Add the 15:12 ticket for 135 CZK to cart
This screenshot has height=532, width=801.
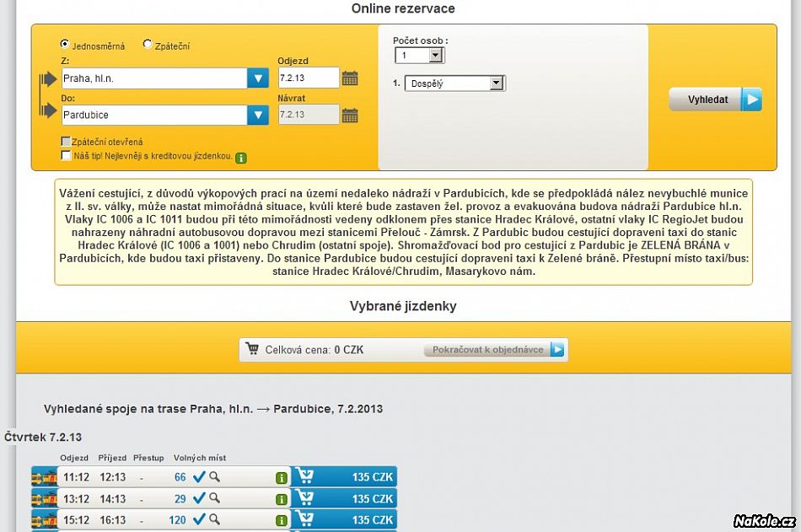point(344,519)
